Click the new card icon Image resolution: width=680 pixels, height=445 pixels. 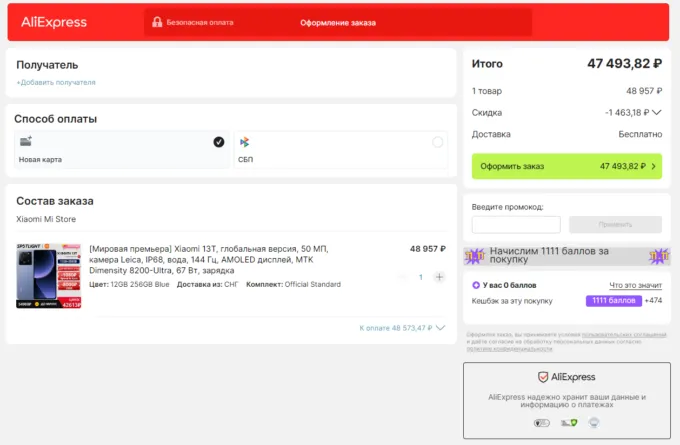click(26, 142)
